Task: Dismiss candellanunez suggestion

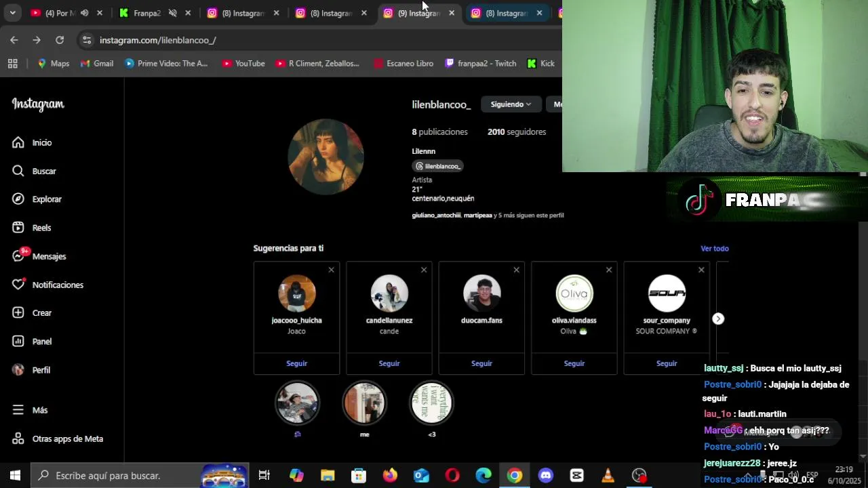Action: (424, 270)
